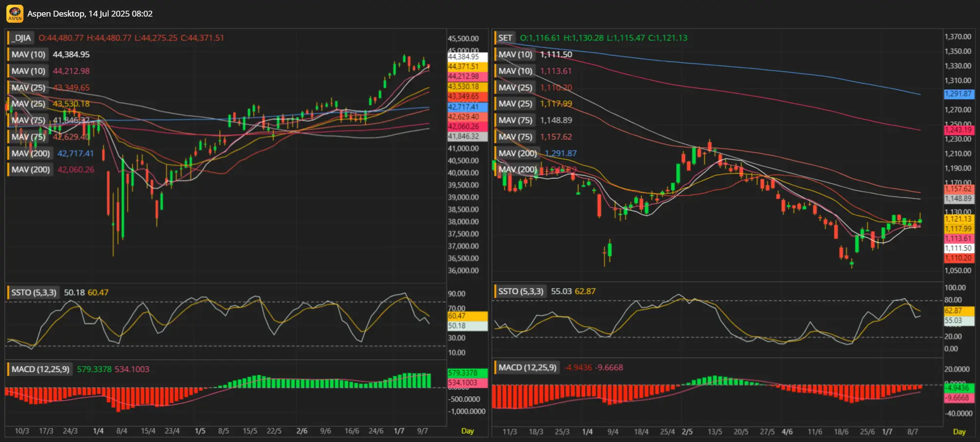
Task: Select DJIA MAV (200) label showing 42,717.41
Action: click(30, 154)
